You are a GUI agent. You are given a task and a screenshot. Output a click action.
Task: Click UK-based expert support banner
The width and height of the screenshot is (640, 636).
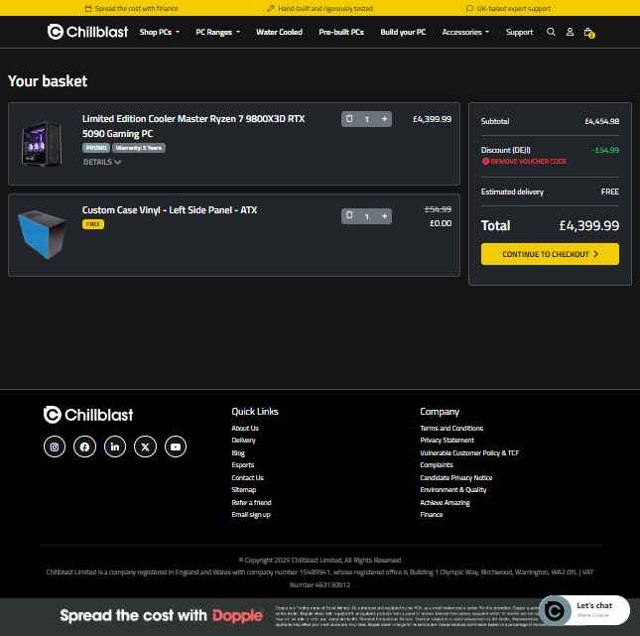(x=509, y=8)
